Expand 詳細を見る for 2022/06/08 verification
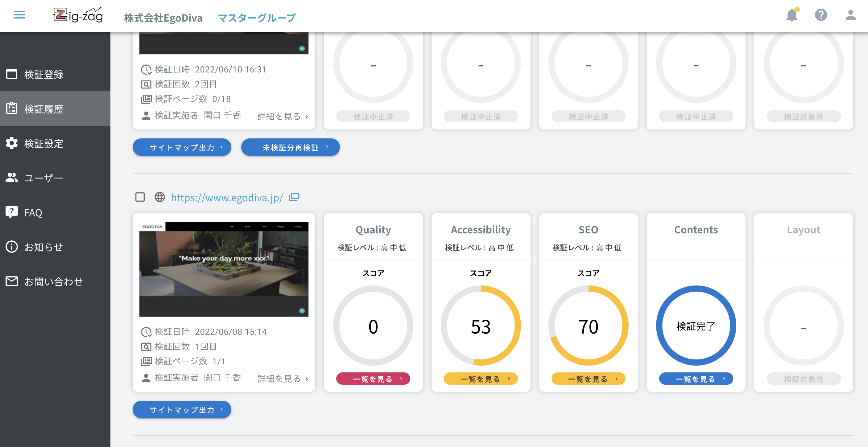 point(282,379)
